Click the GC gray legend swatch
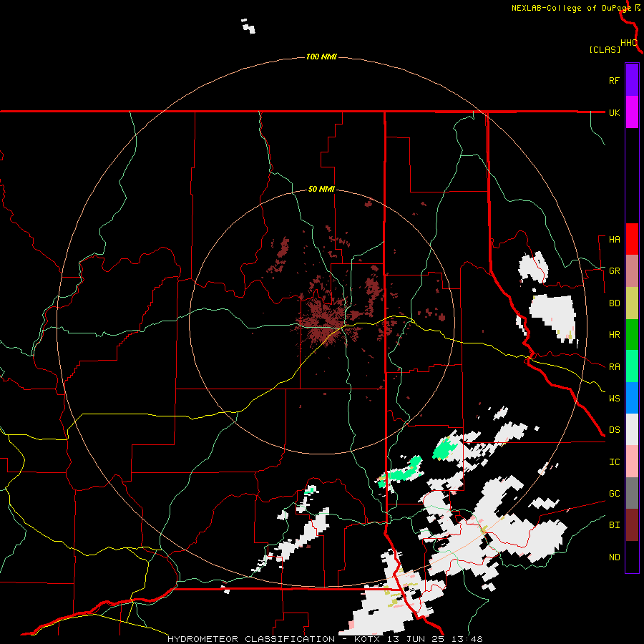Screen dimensions: 644x644 click(632, 493)
